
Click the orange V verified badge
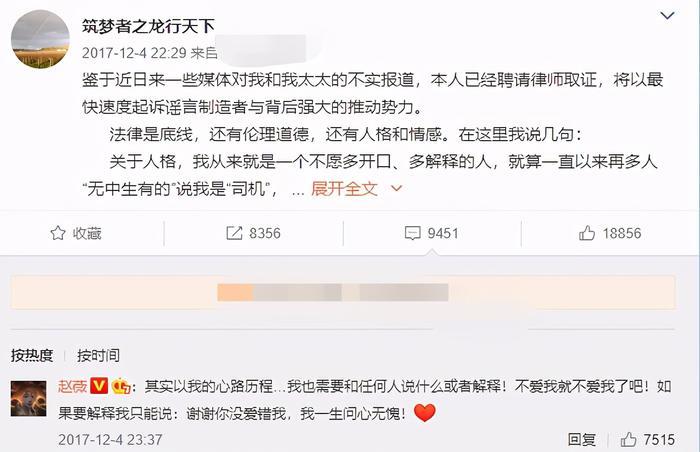[x=99, y=386]
